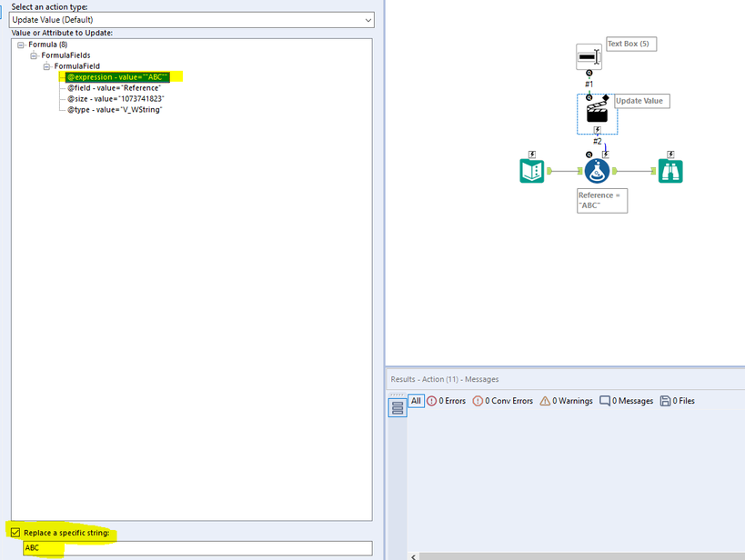Click the black diamond on Action tool
The width and height of the screenshot is (745, 560).
(605, 98)
